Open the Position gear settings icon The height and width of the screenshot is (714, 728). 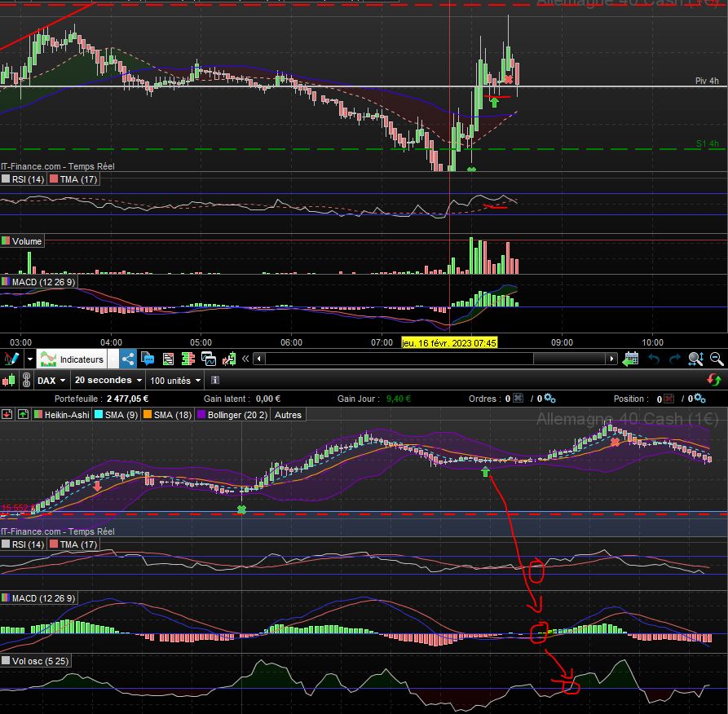pyautogui.click(x=699, y=399)
